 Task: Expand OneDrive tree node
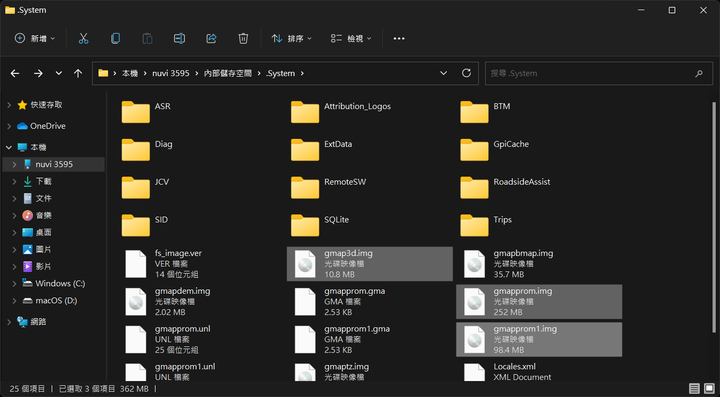(x=9, y=126)
